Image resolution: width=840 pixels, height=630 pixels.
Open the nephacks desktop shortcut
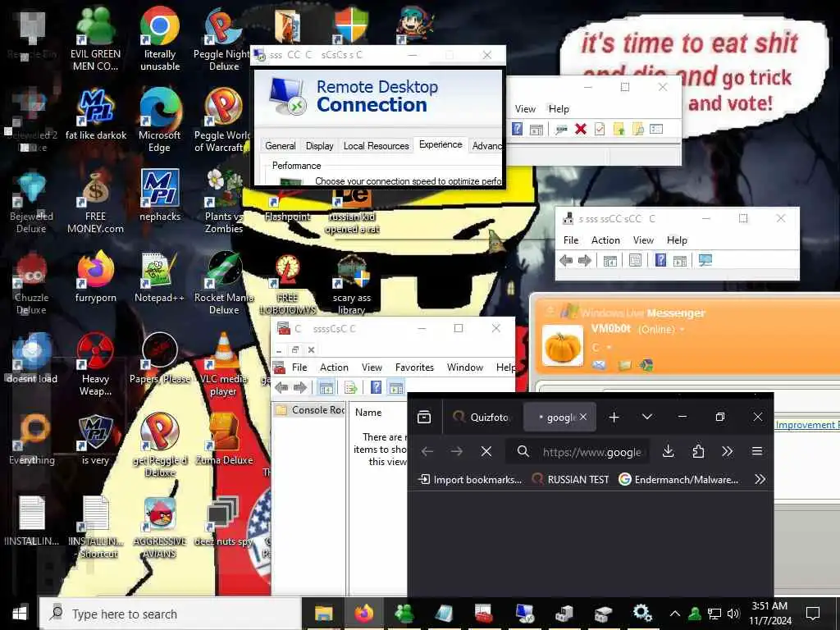click(160, 196)
